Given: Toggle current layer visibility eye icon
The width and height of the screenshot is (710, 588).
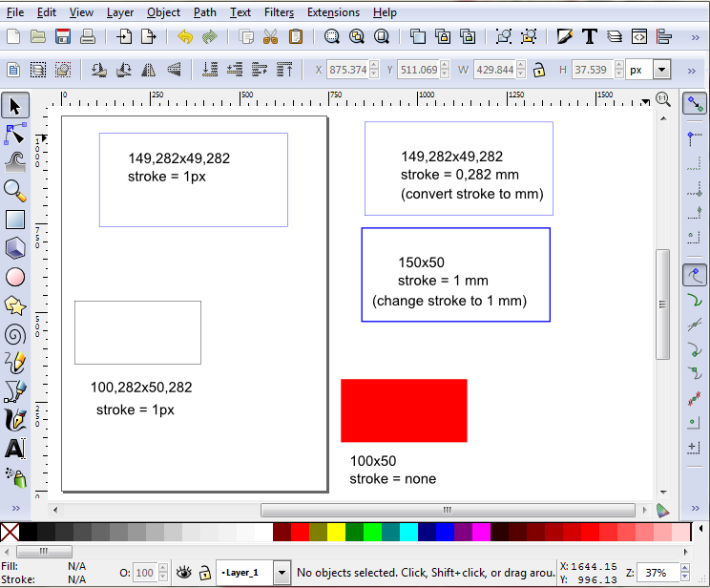Looking at the screenshot, I should point(183,573).
